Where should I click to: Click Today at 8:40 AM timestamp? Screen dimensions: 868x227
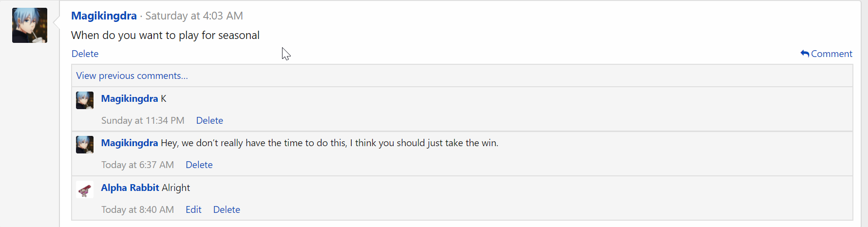pos(137,209)
